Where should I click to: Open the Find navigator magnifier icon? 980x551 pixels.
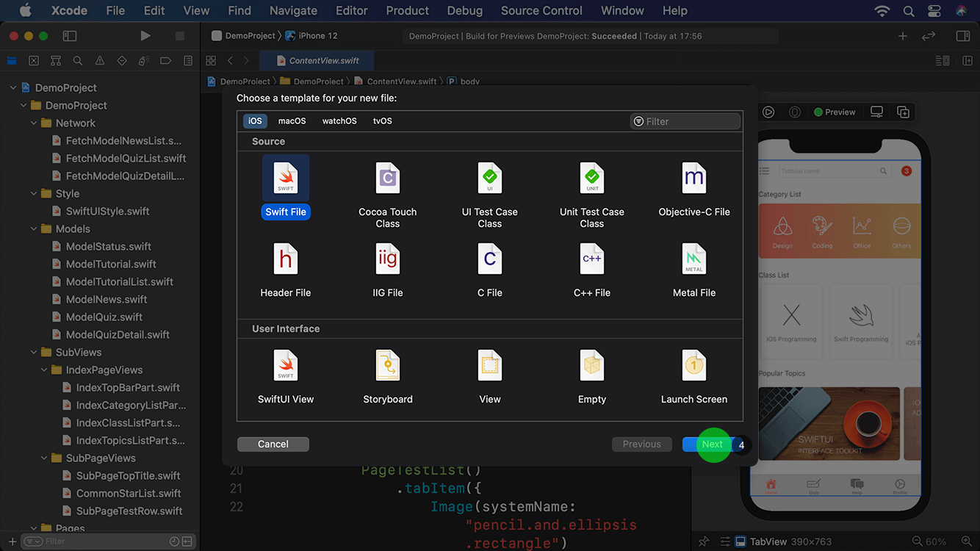coord(78,61)
